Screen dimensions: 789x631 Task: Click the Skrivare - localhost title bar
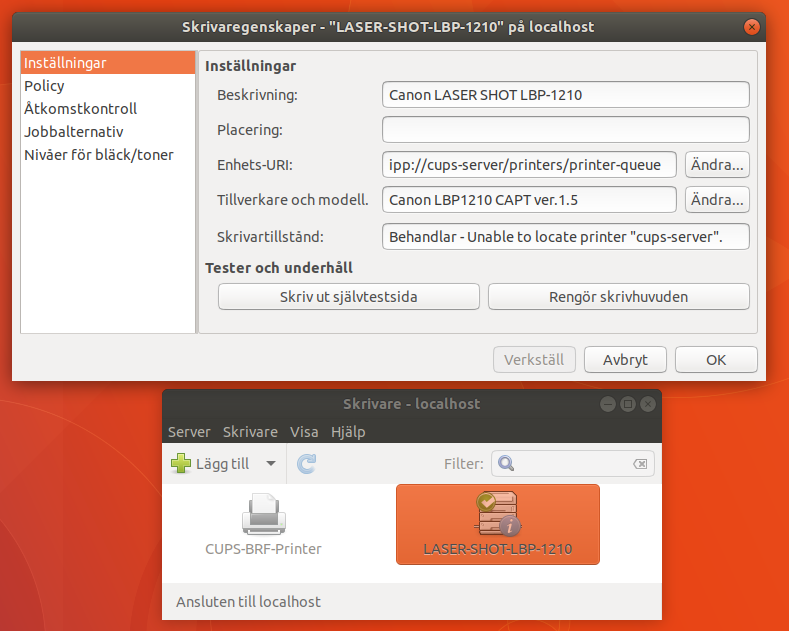pos(412,404)
